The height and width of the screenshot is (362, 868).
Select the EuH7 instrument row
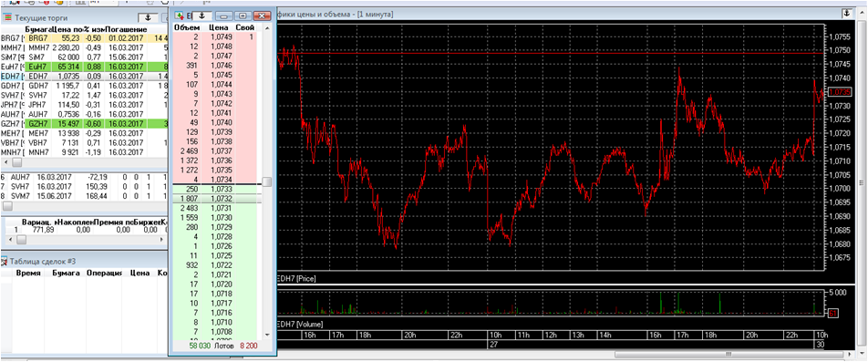pos(83,66)
